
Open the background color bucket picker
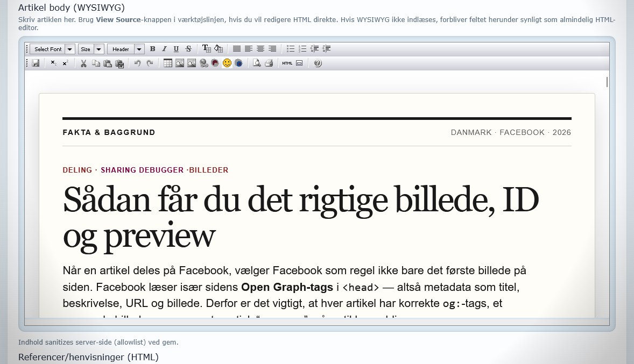coord(219,49)
